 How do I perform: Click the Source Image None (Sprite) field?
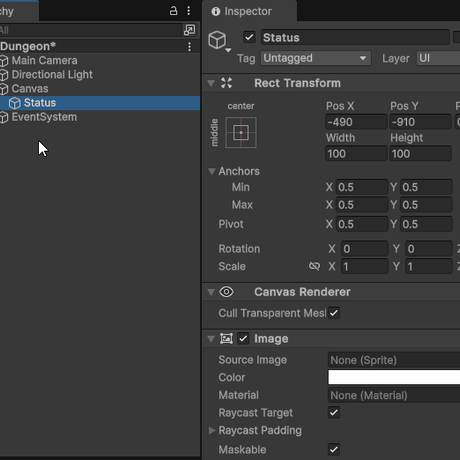tap(394, 360)
